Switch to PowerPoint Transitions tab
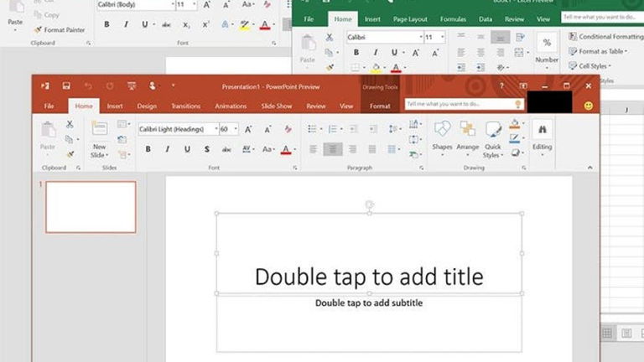Image resolution: width=644 pixels, height=362 pixels. [185, 106]
